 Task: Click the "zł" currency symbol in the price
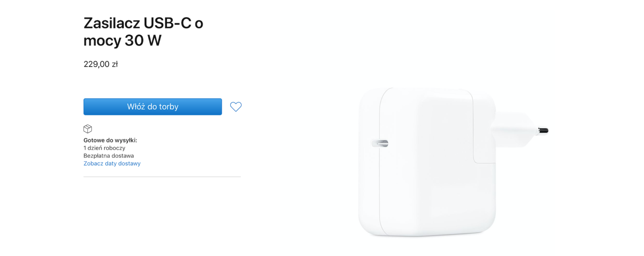click(x=114, y=64)
